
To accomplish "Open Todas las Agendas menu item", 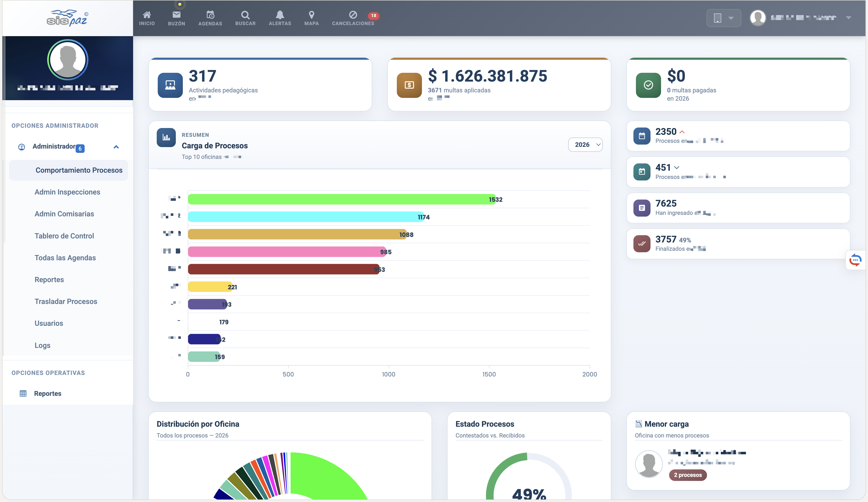I will (65, 258).
